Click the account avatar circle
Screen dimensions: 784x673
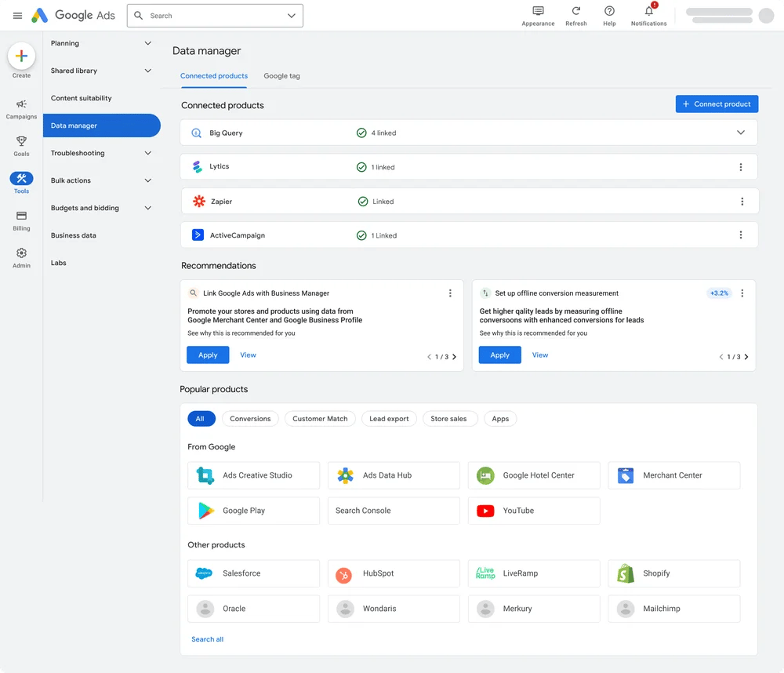(x=766, y=16)
